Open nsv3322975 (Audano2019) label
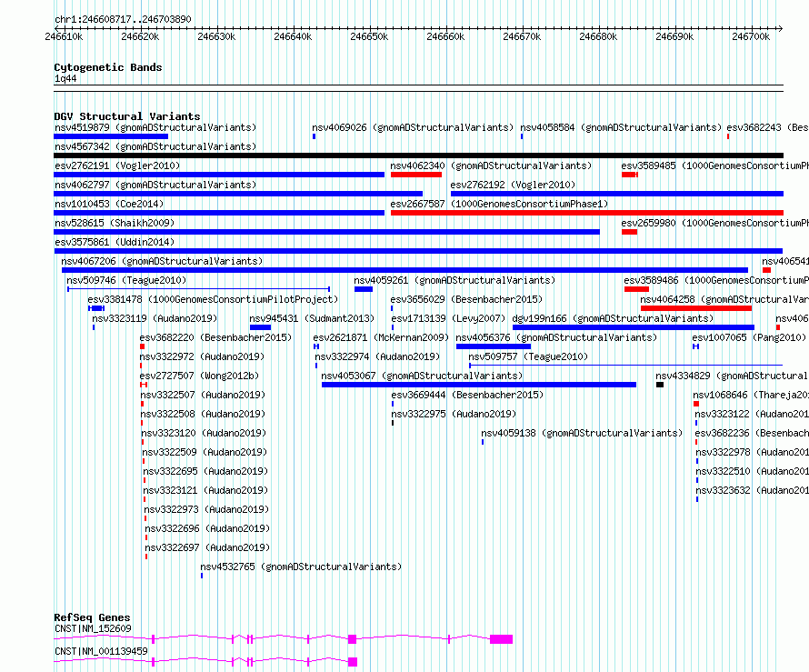809x672 pixels. point(454,414)
